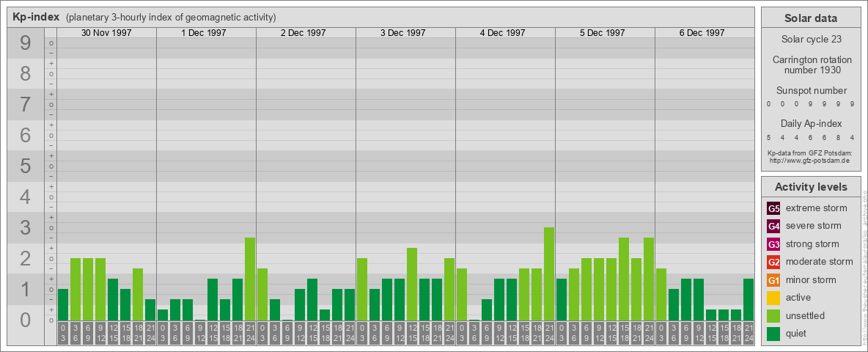Click the tallest bar on 4 Dec, 21-24h

tap(549, 274)
